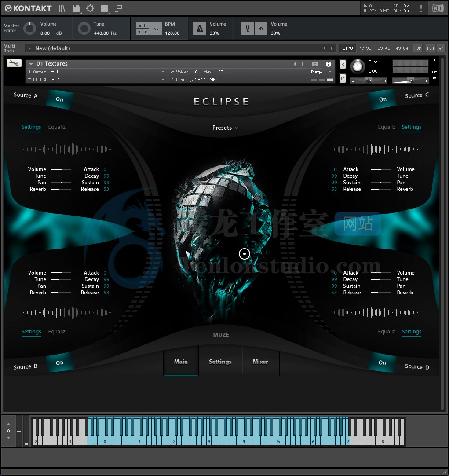Play master transport button
Image resolution: width=449 pixels, height=476 pixels.
pos(146,32)
